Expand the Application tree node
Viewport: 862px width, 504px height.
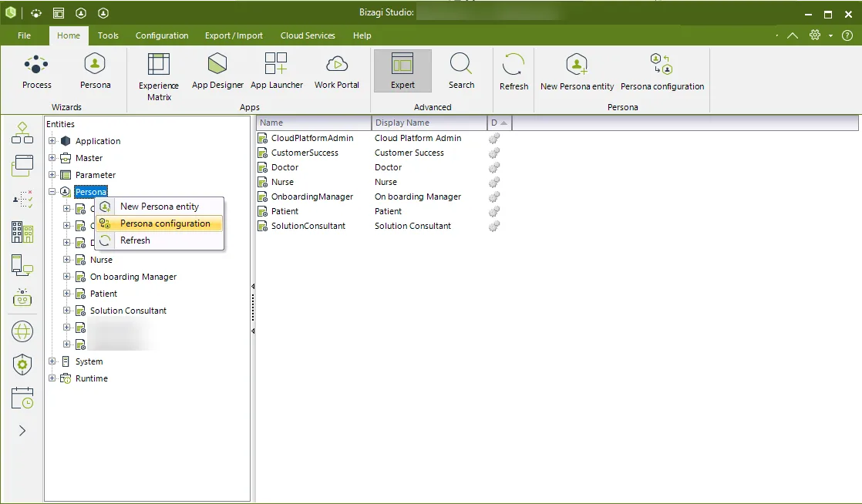pos(52,141)
